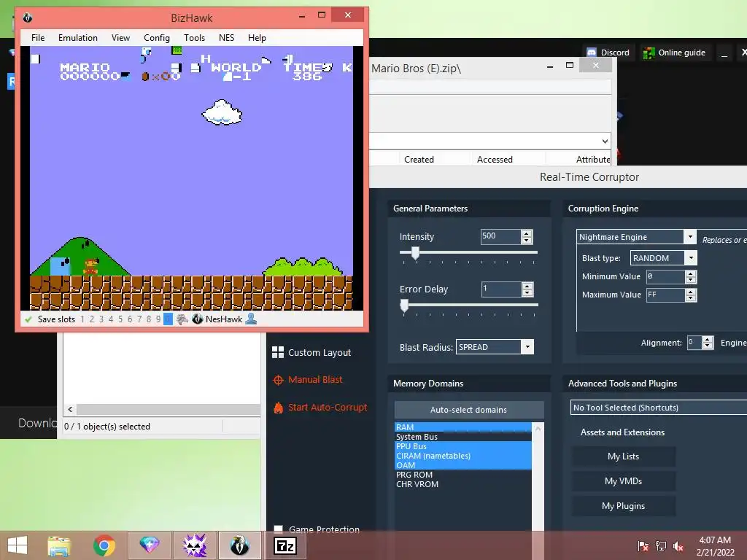Increase Alignment value with the spinner
The image size is (747, 560).
tap(708, 340)
